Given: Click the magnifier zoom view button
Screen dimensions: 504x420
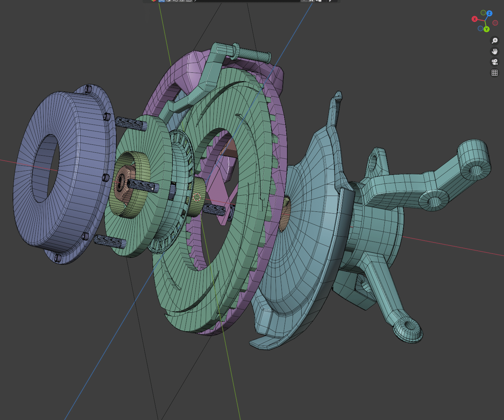Looking at the screenshot, I should point(495,40).
